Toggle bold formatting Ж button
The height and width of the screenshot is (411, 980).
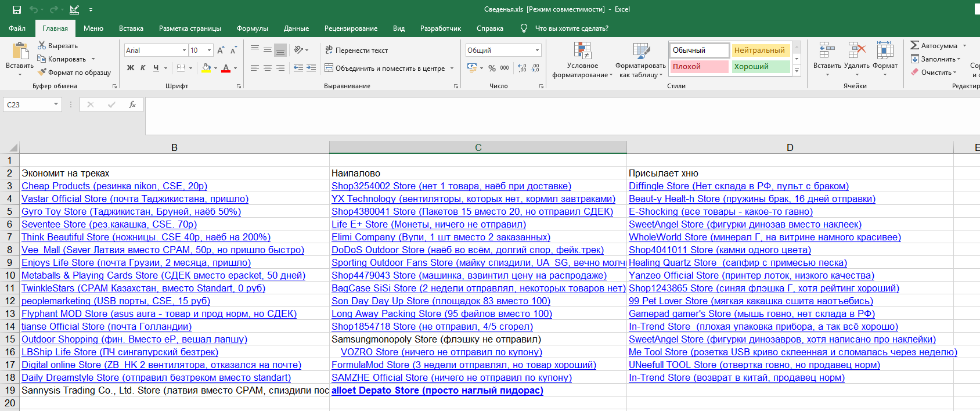(x=131, y=68)
